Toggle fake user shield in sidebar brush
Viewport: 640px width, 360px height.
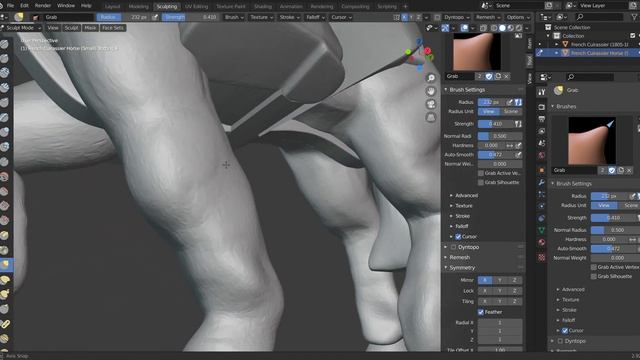[x=489, y=76]
